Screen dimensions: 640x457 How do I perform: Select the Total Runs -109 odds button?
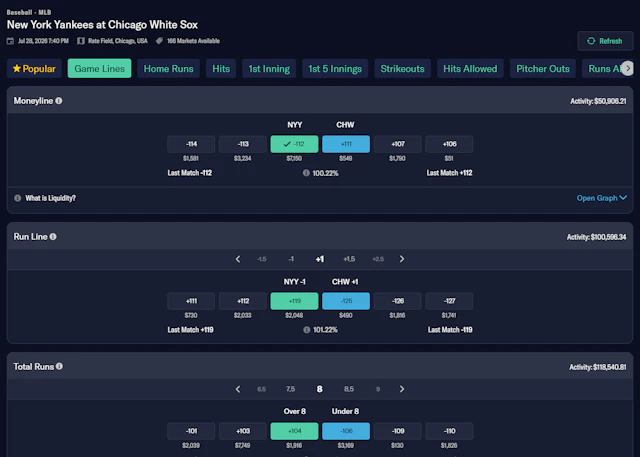[x=398, y=431]
